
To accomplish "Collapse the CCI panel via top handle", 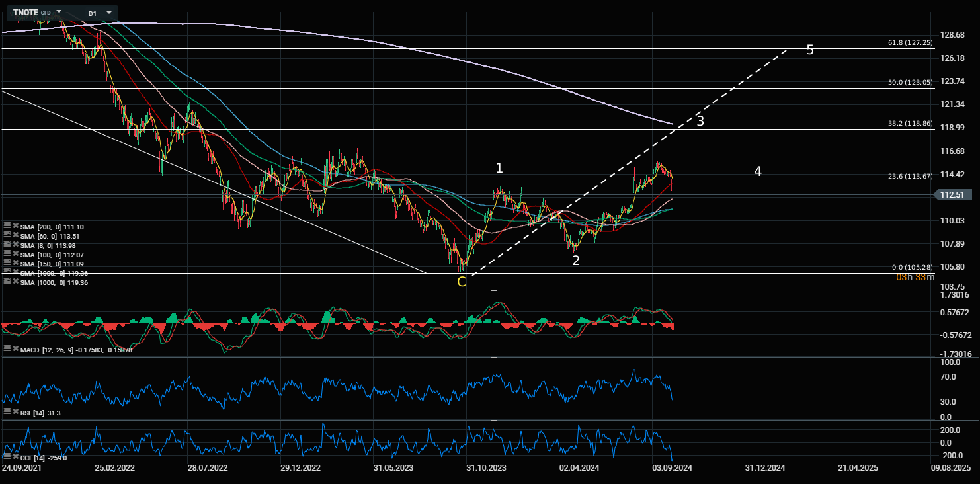I will [x=494, y=421].
